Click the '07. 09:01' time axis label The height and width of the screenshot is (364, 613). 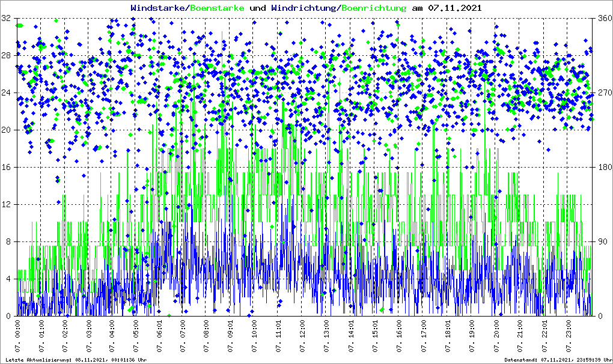pos(230,336)
